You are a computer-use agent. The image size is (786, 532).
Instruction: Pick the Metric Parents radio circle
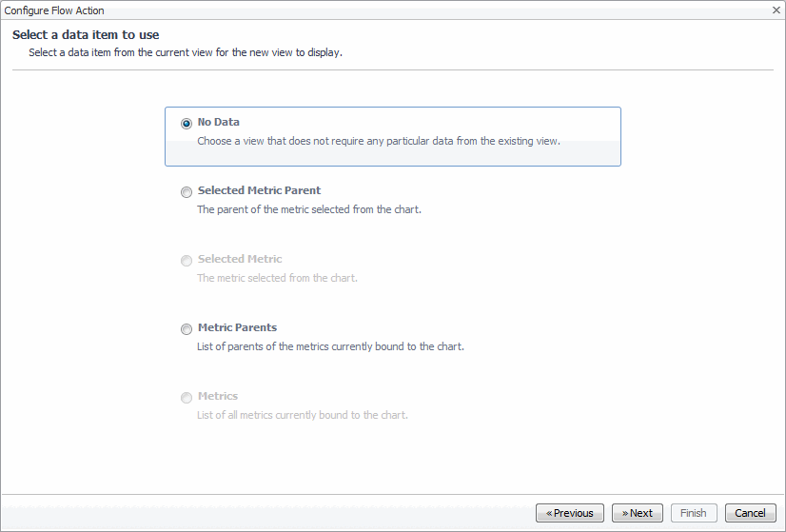tap(187, 329)
